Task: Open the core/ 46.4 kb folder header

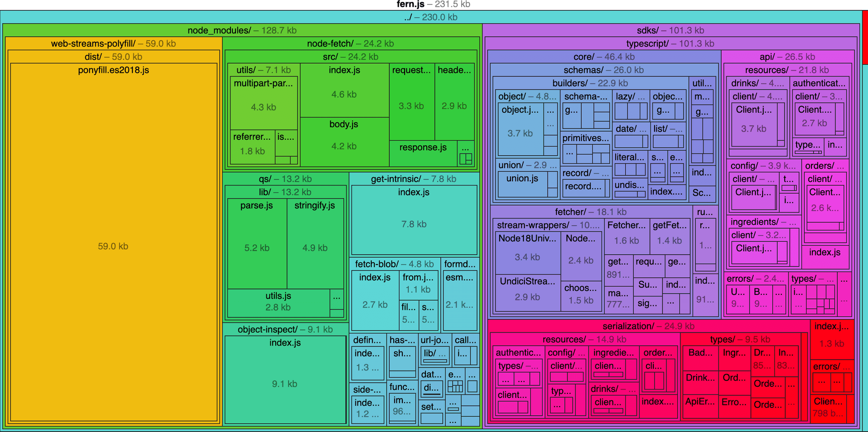Action: [x=604, y=57]
